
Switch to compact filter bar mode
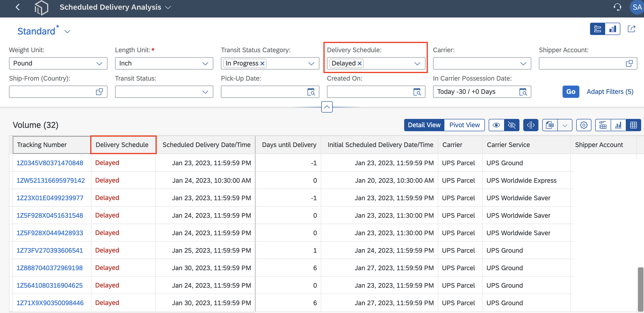click(x=598, y=29)
